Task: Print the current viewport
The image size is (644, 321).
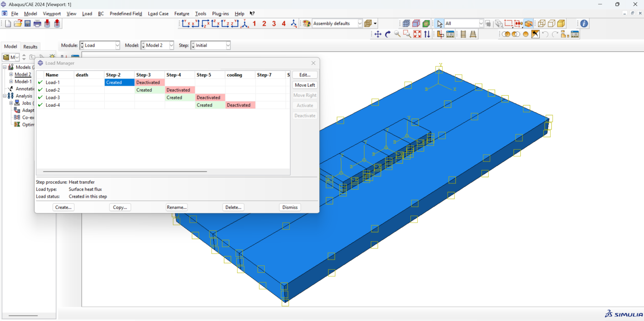Action: [37, 23]
